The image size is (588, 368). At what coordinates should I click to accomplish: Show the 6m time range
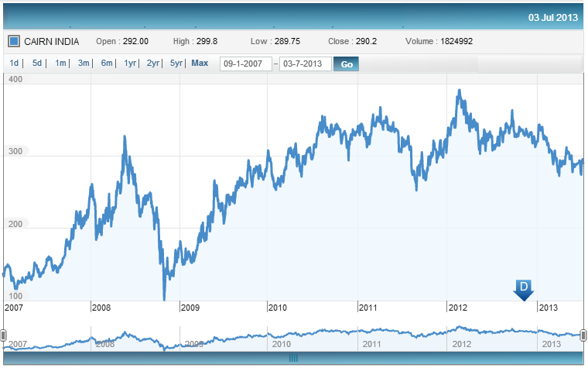tap(106, 64)
